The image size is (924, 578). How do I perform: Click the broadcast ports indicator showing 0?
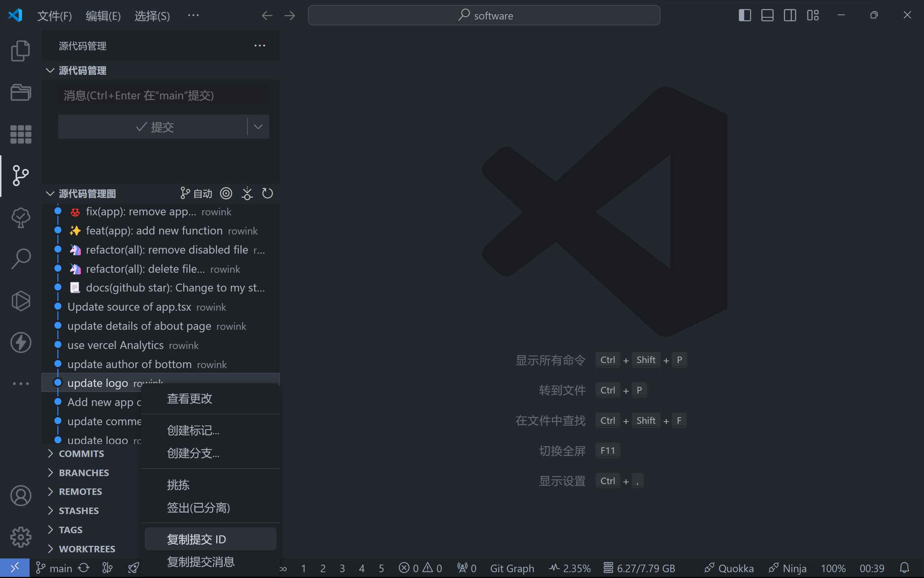tap(467, 568)
